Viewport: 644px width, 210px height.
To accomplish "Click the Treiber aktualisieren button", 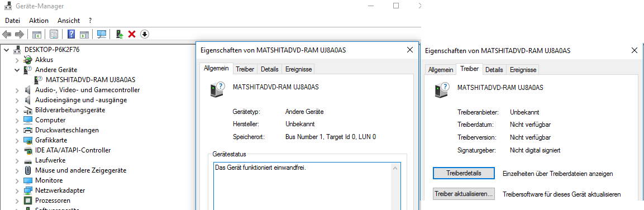I will (x=464, y=194).
